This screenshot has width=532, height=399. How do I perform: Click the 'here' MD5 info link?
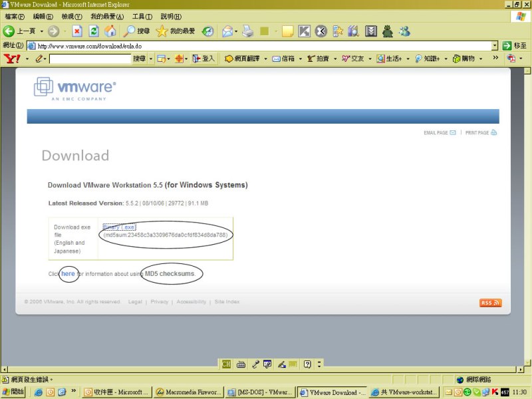(68, 273)
